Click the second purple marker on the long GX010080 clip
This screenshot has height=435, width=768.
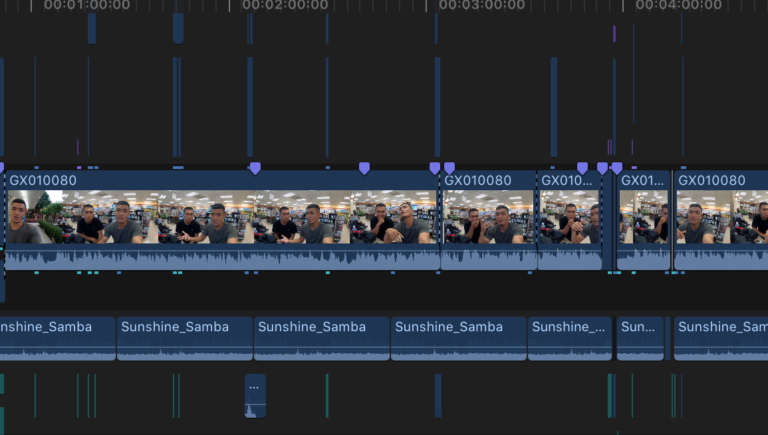pos(364,168)
